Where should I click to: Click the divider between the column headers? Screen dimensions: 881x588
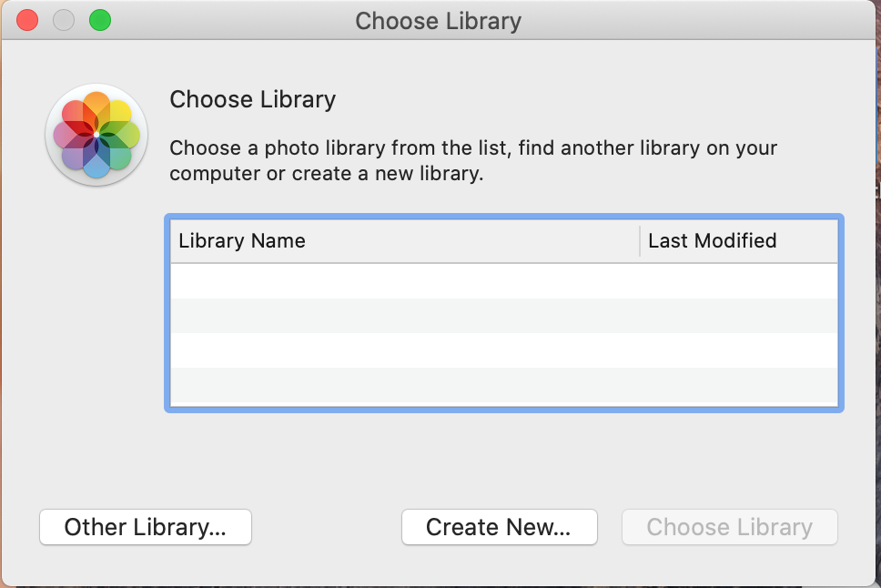pos(640,241)
